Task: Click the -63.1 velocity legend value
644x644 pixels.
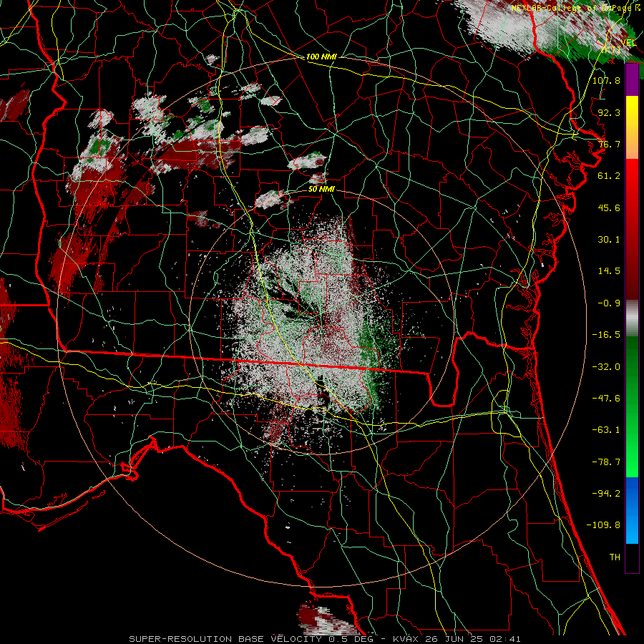Action: click(607, 430)
